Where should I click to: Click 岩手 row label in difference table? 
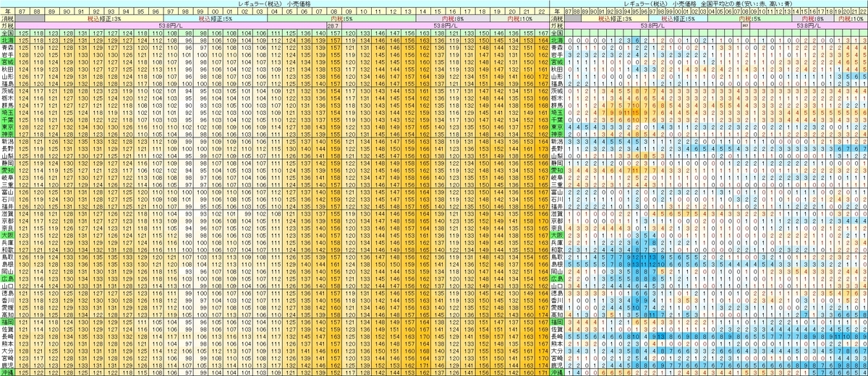[558, 55]
